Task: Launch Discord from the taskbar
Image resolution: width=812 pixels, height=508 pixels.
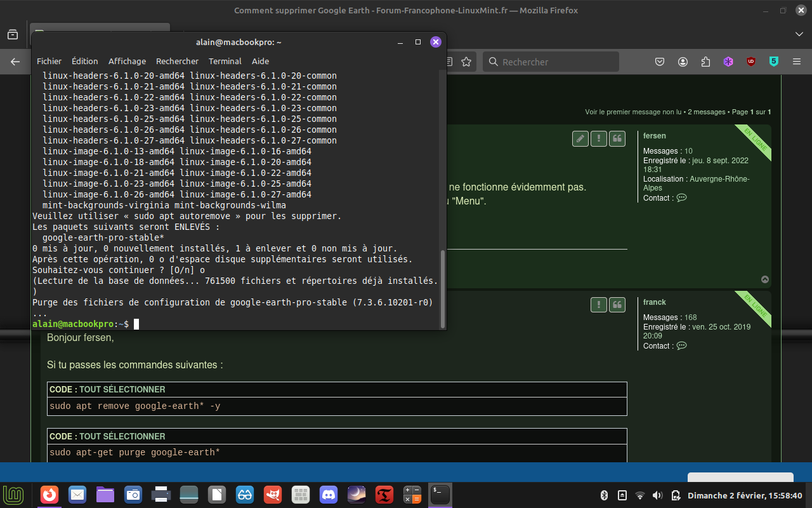Action: pyautogui.click(x=329, y=495)
